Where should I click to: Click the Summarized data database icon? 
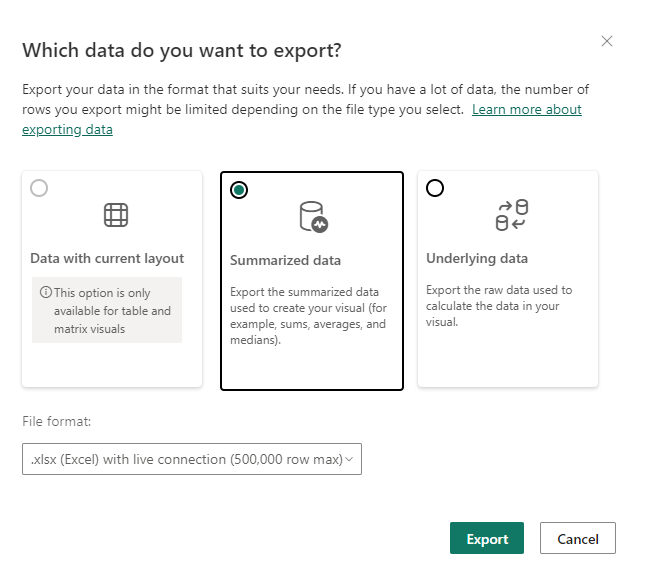pos(312,216)
